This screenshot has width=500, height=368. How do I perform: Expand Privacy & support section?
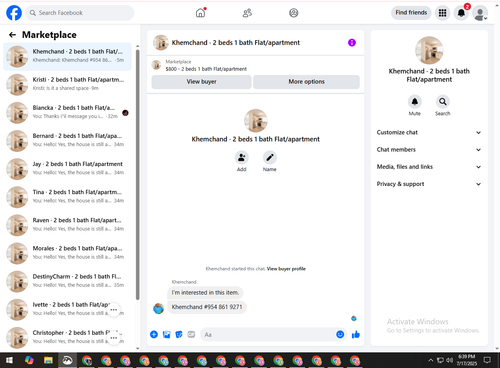point(429,184)
